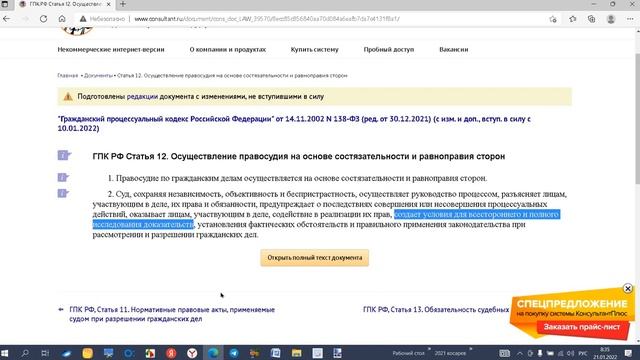Click the ГПК РФ Статья 12 article heading

(x=299, y=156)
